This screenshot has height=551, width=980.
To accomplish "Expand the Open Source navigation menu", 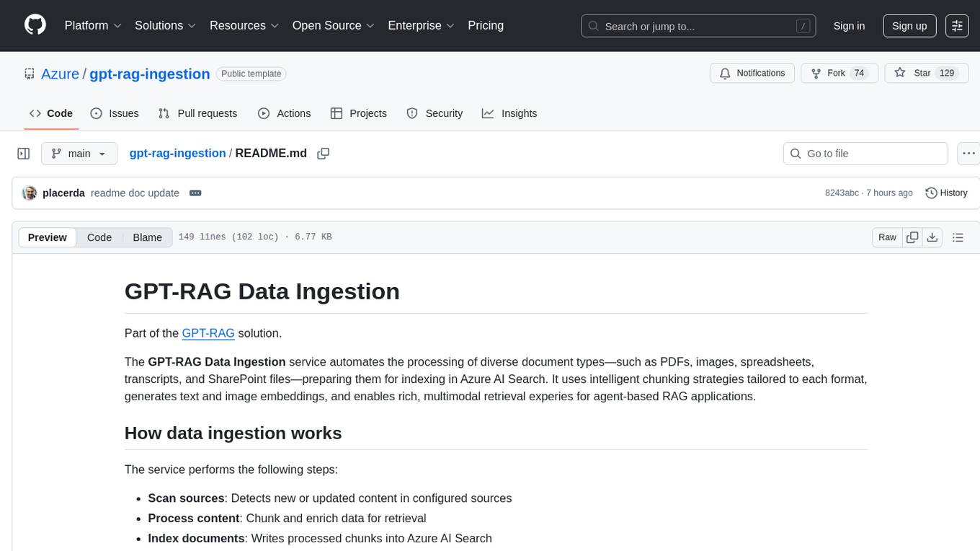I will (x=334, y=25).
